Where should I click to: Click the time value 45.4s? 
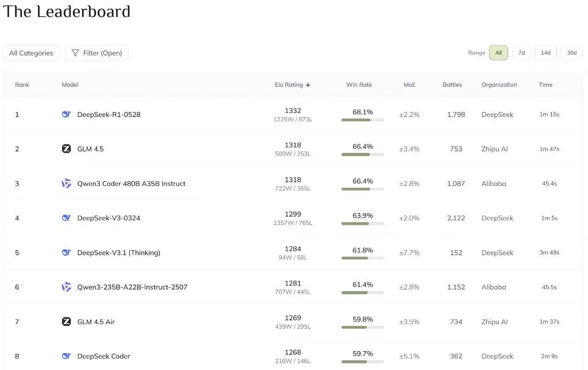click(x=549, y=184)
